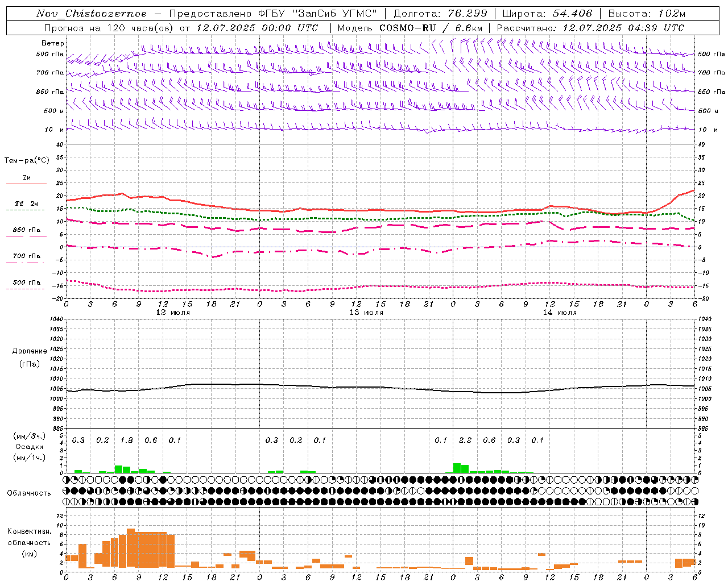Click the 700 гПа label in the temperature legend
The width and height of the screenshot is (728, 582).
click(x=26, y=256)
